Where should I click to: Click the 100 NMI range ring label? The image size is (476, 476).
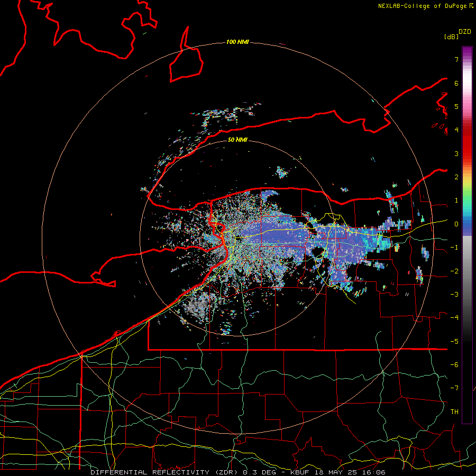237,42
